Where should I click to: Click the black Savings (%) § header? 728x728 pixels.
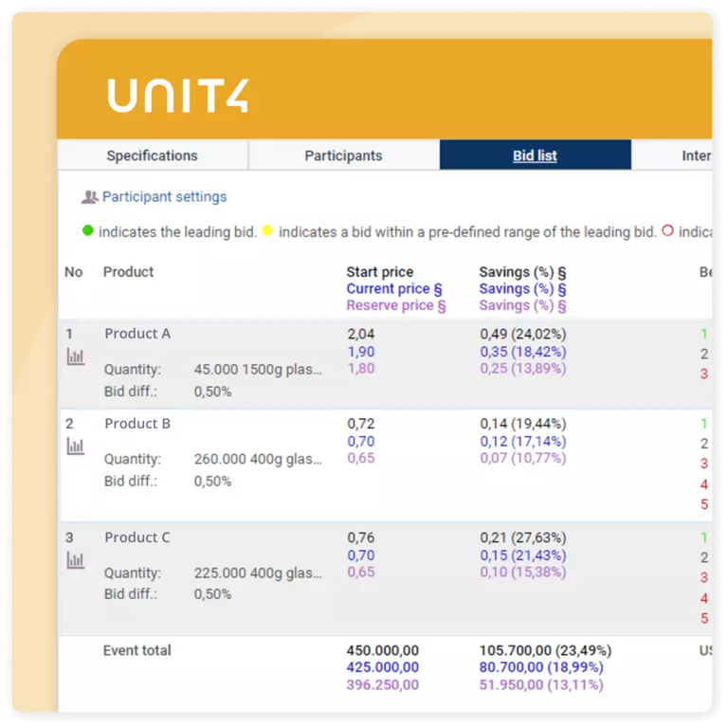pyautogui.click(x=523, y=272)
